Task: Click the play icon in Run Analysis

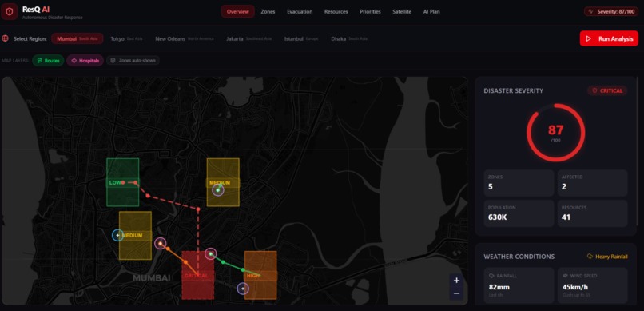Action: [589, 38]
